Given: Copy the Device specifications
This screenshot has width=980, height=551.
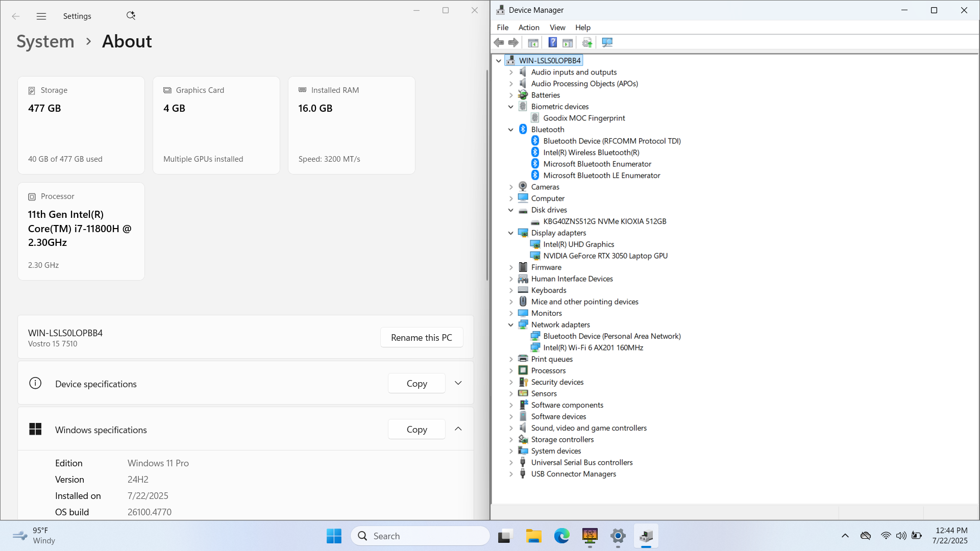Looking at the screenshot, I should tap(416, 384).
